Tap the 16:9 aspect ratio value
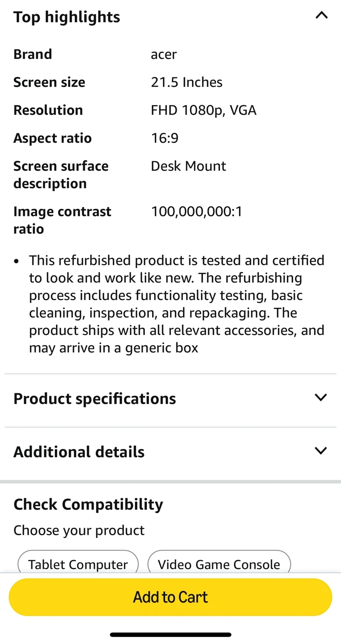The width and height of the screenshot is (341, 644). click(x=165, y=138)
